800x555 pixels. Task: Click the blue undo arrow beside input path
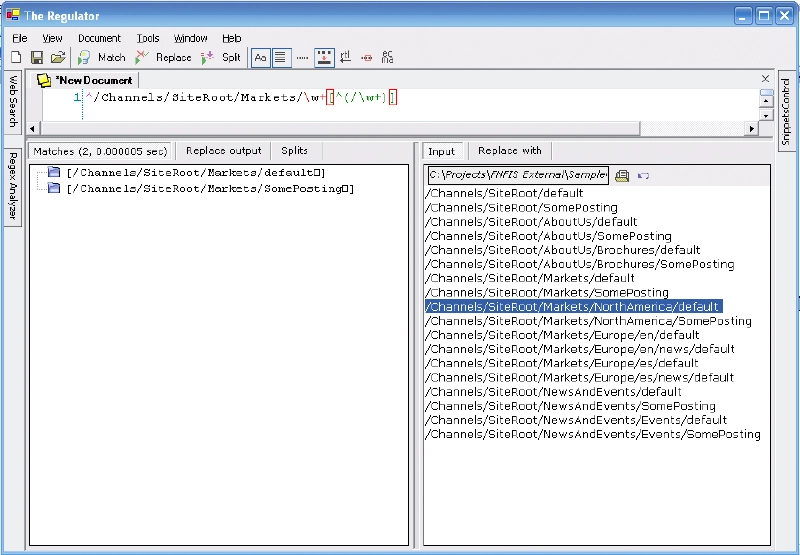coord(643,176)
